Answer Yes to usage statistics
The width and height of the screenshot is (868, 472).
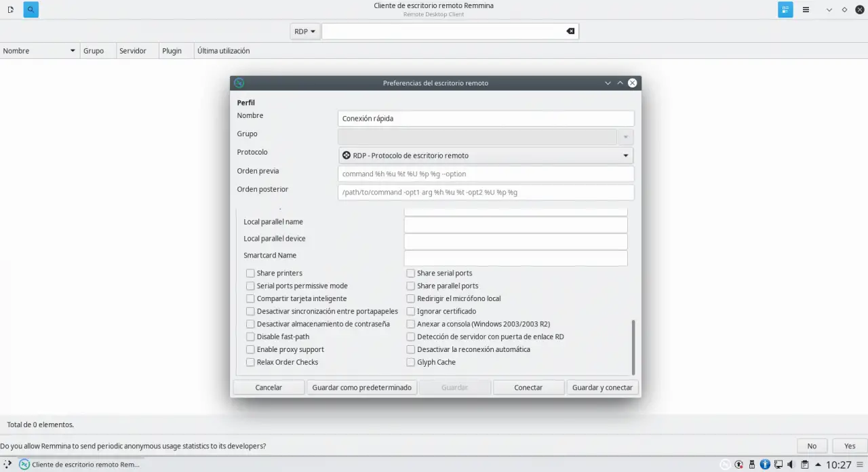tap(850, 446)
